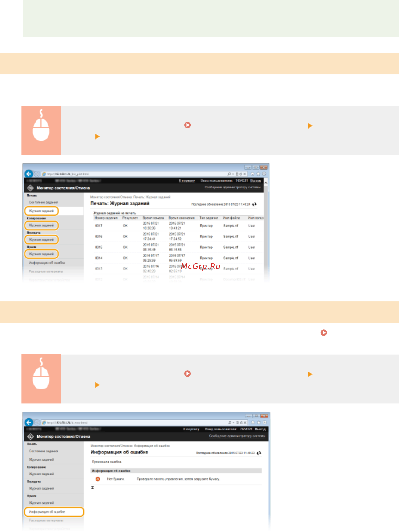Open 'Журнал заданий' under Печать in error info window

(41, 459)
